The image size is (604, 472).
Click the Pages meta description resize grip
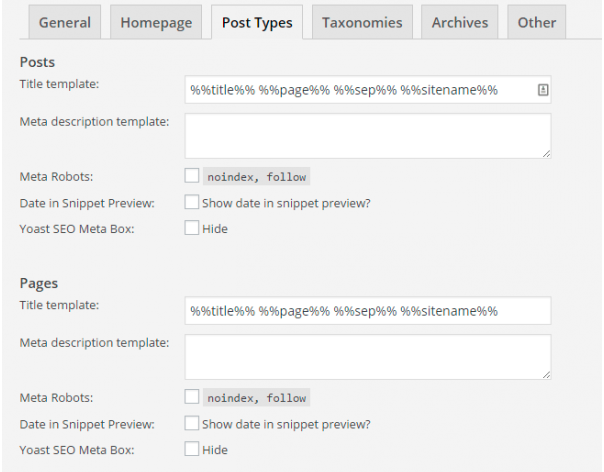(x=546, y=374)
